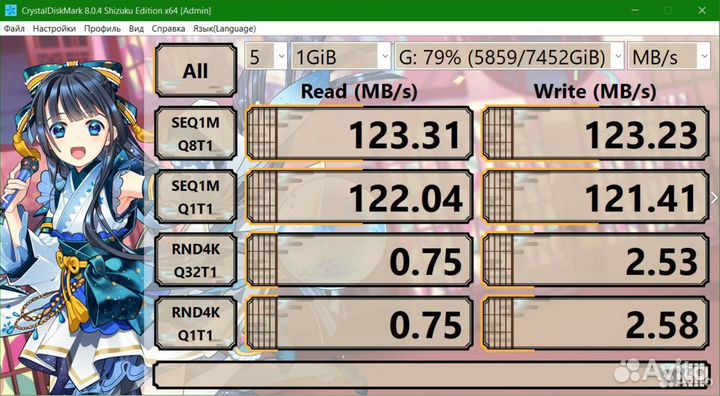This screenshot has width=720, height=396.
Task: Start the SEQ1M Q1T1 test
Action: 196,197
